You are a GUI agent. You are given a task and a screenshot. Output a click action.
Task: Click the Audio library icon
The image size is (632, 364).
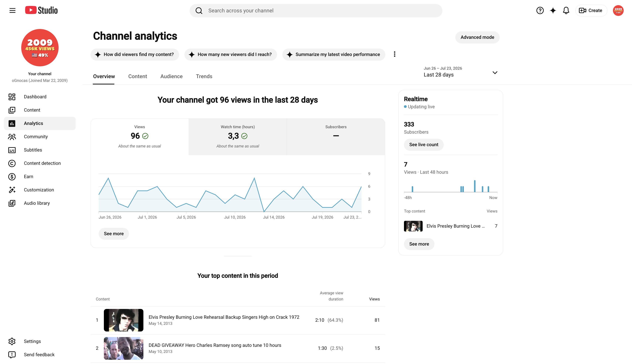(12, 203)
